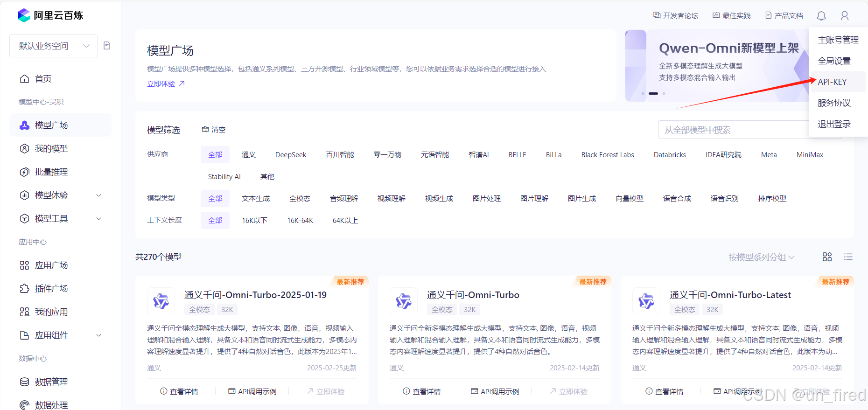Filter model type by 视频生成
Image resolution: width=868 pixels, height=410 pixels.
[439, 199]
